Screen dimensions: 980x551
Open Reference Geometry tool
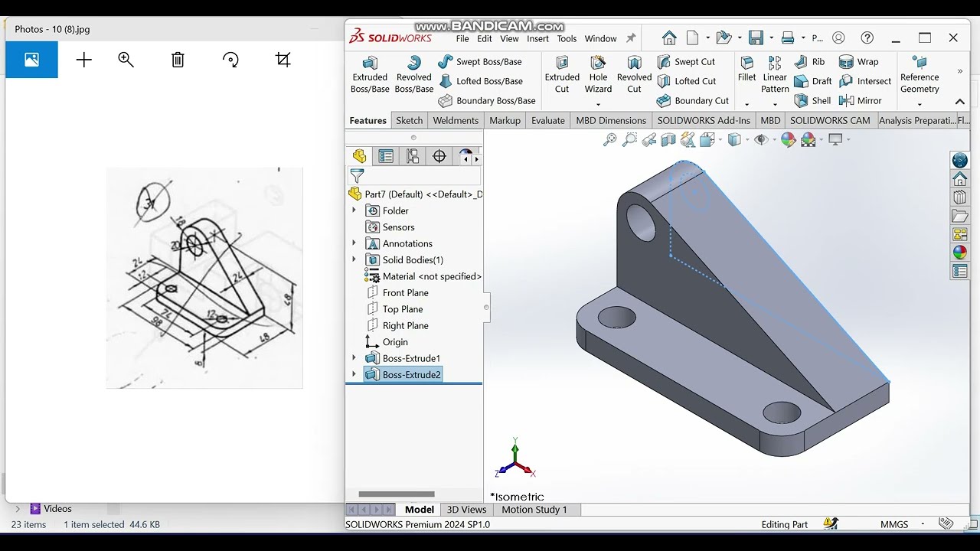click(920, 74)
